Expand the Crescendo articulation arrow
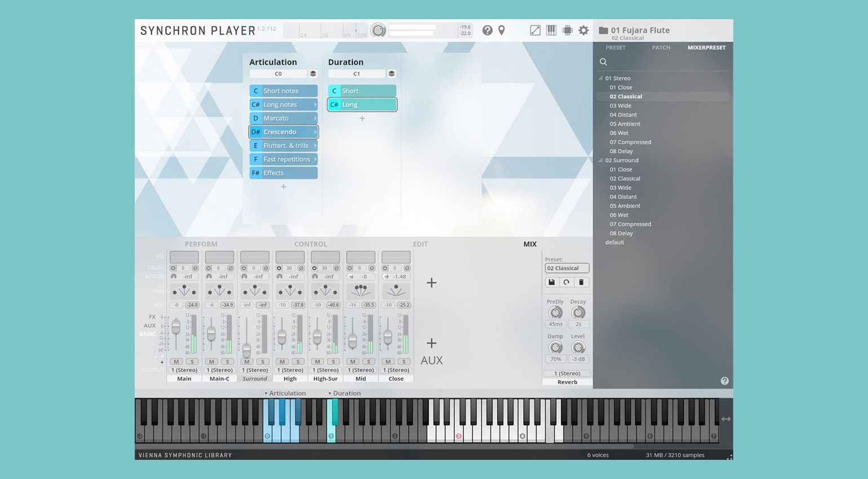The image size is (868, 479). [x=315, y=132]
